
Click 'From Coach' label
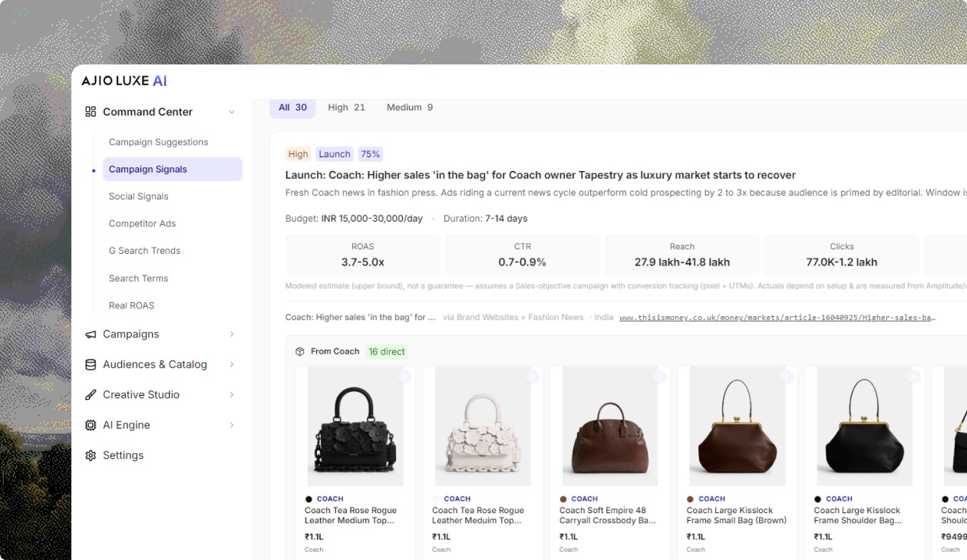click(x=335, y=351)
